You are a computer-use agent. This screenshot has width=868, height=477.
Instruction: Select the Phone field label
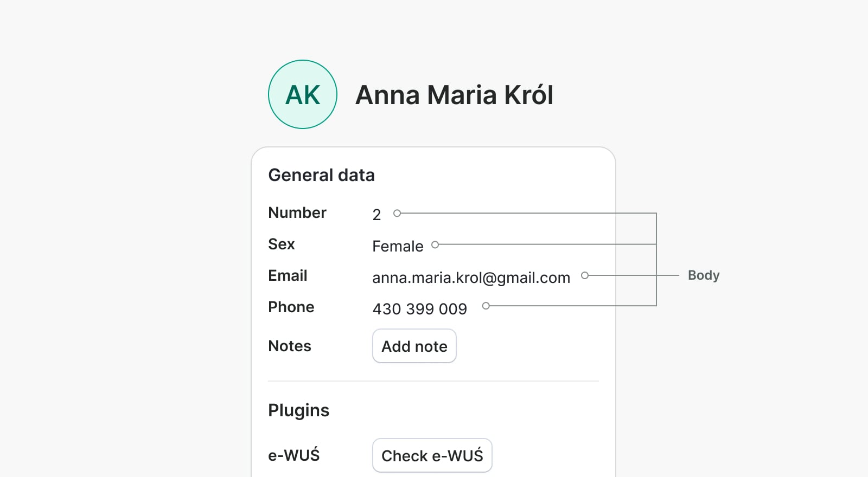(x=291, y=307)
